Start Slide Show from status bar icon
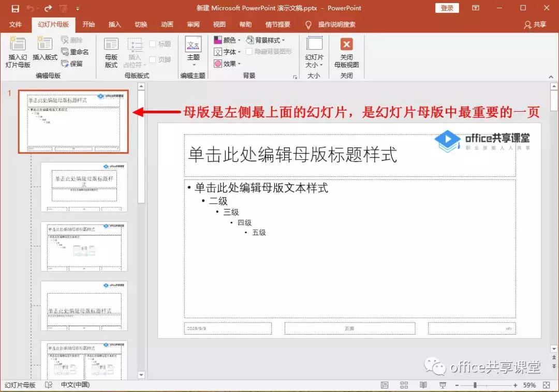559x392 pixels. pyautogui.click(x=443, y=385)
